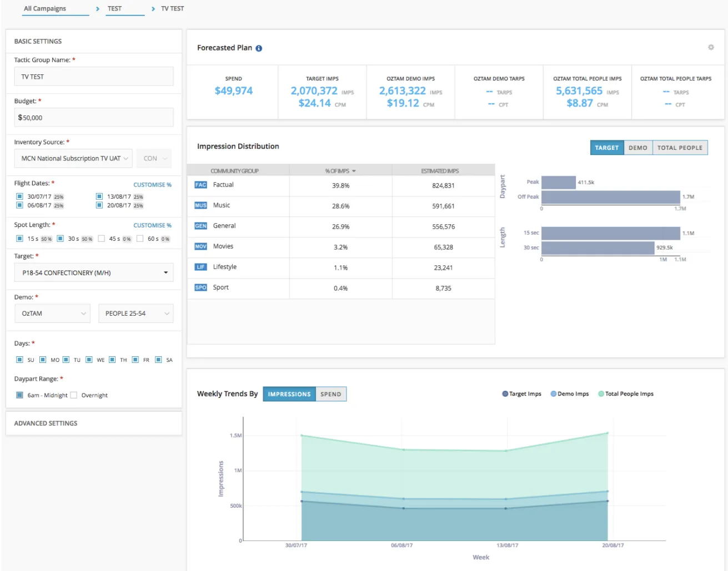Open the CON dropdown
Viewport: 728px width, 571px height.
(x=154, y=159)
